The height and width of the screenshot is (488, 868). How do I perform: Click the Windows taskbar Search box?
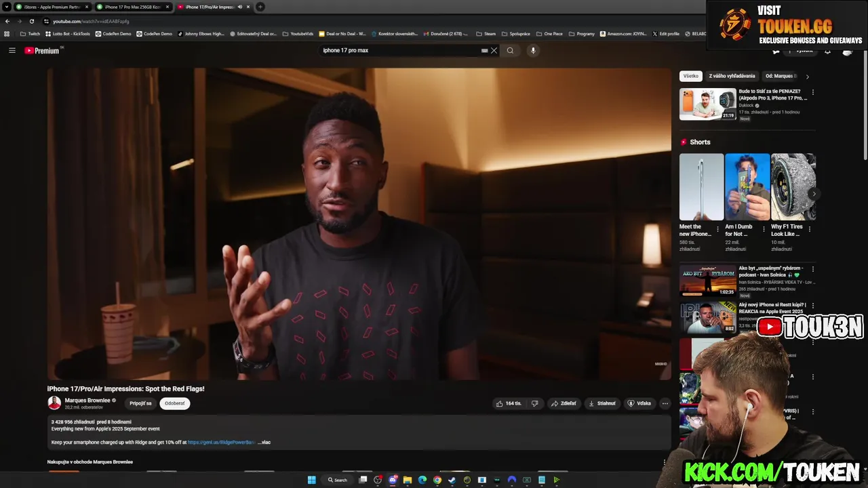[338, 480]
